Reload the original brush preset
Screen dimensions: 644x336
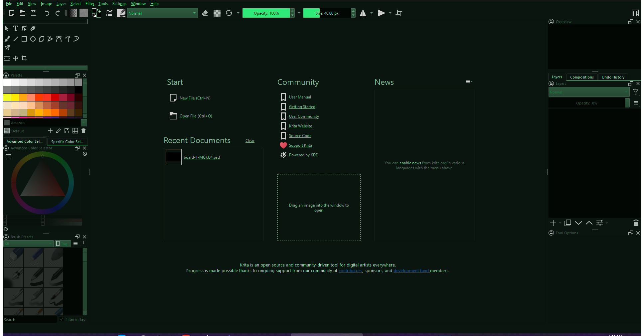click(x=229, y=13)
